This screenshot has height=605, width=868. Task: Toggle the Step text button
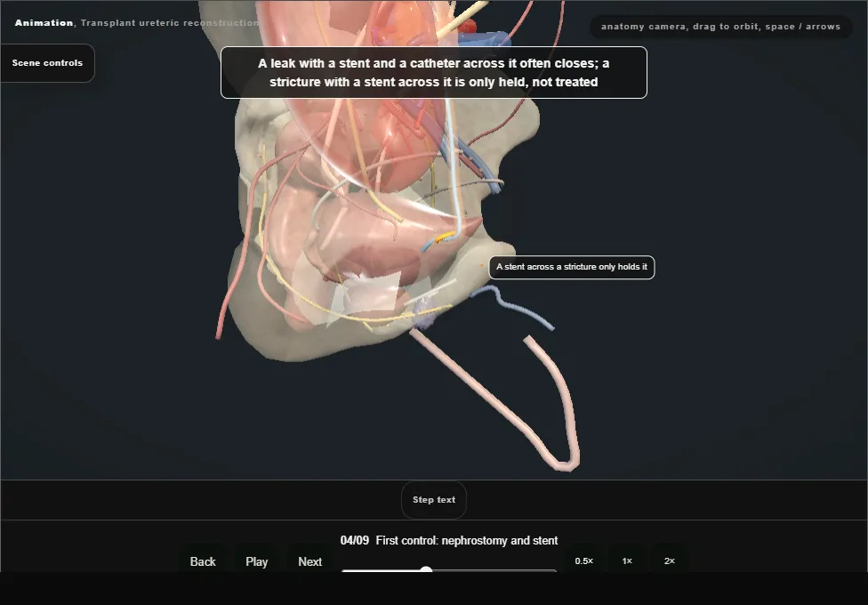click(x=434, y=500)
